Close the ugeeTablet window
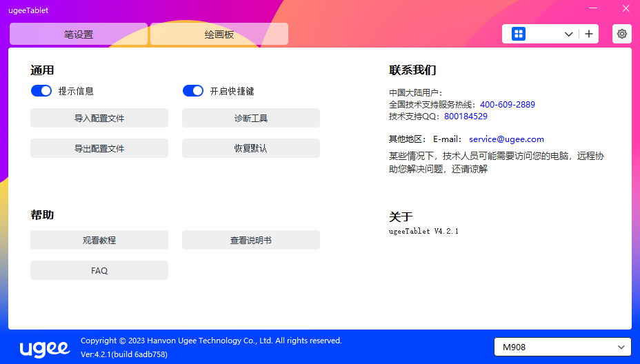 (626, 8)
